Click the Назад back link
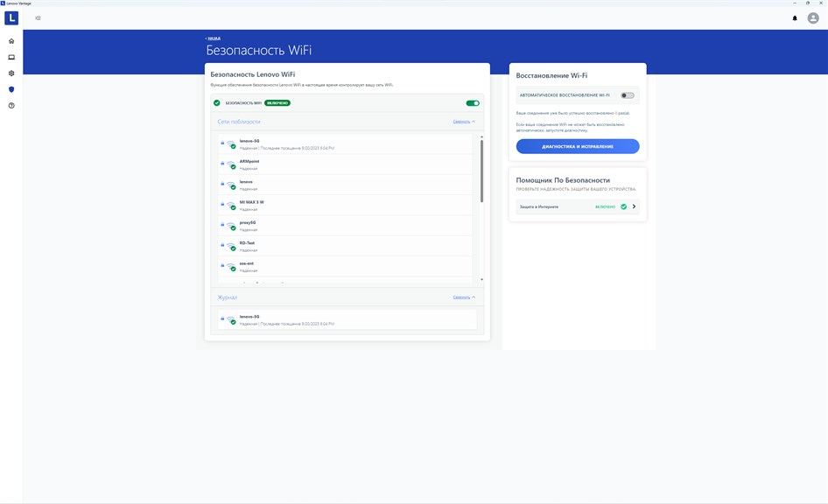Screen dimensions: 828x504 (213, 38)
